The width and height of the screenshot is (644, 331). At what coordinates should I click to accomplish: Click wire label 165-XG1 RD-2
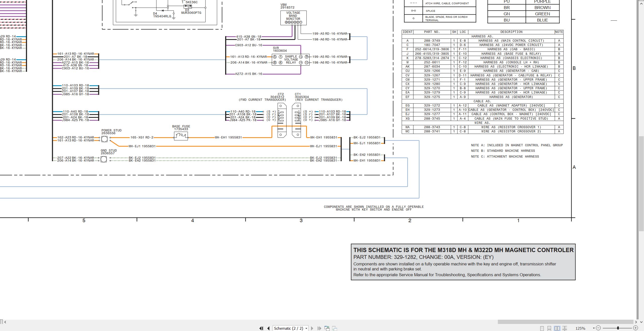pos(142,137)
